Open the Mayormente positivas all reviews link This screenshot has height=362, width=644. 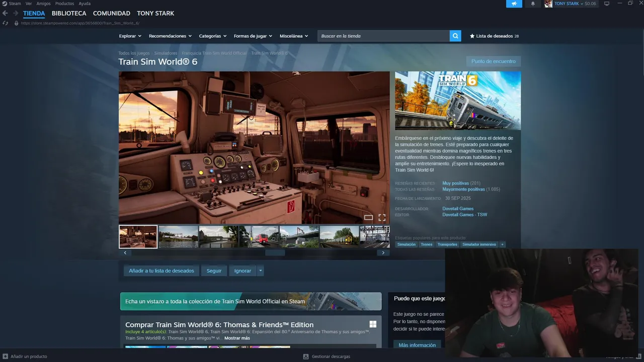point(463,189)
